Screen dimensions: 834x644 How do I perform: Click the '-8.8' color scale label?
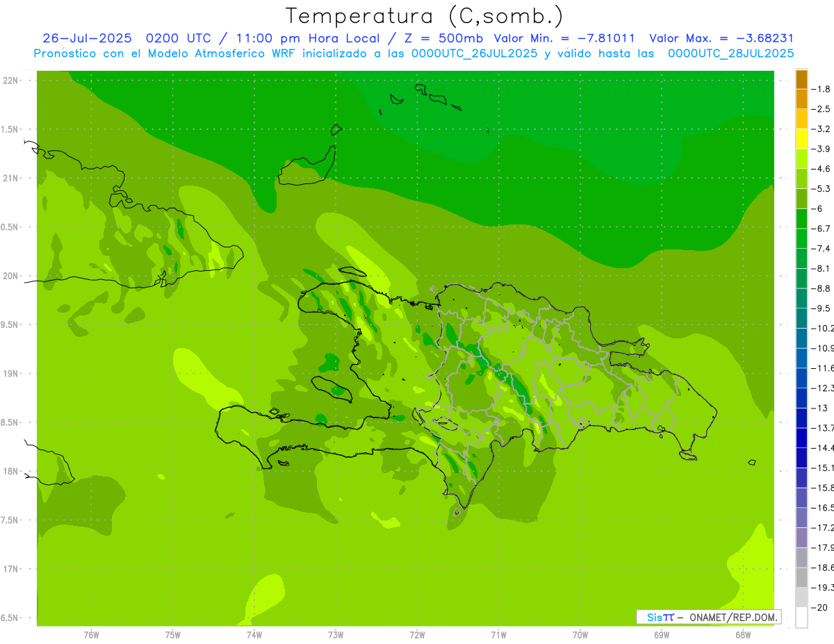pos(821,288)
